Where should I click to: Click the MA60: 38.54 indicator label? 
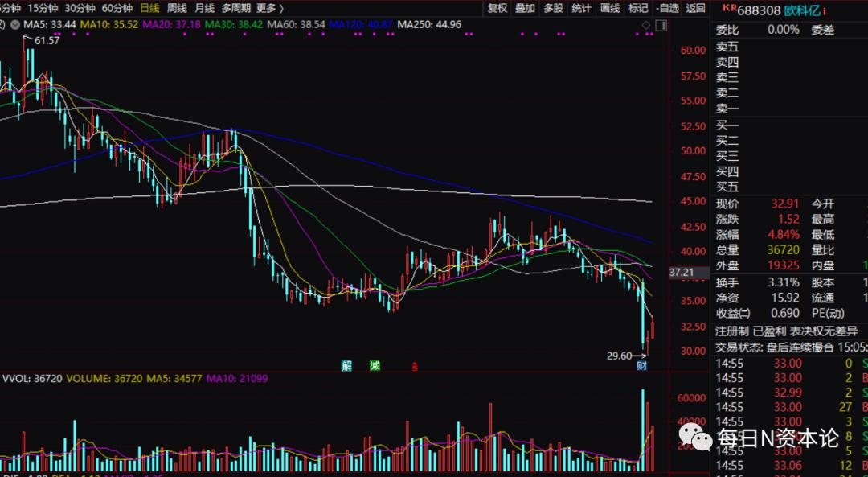point(296,24)
